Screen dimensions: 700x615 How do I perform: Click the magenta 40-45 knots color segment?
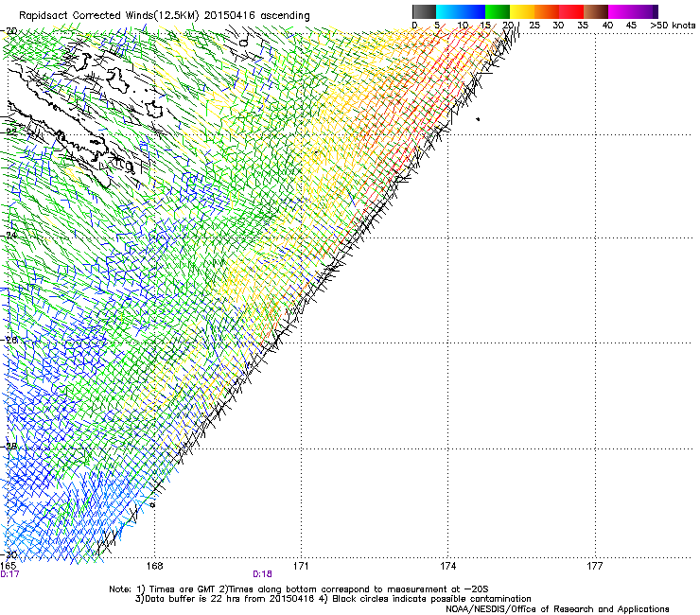point(621,11)
